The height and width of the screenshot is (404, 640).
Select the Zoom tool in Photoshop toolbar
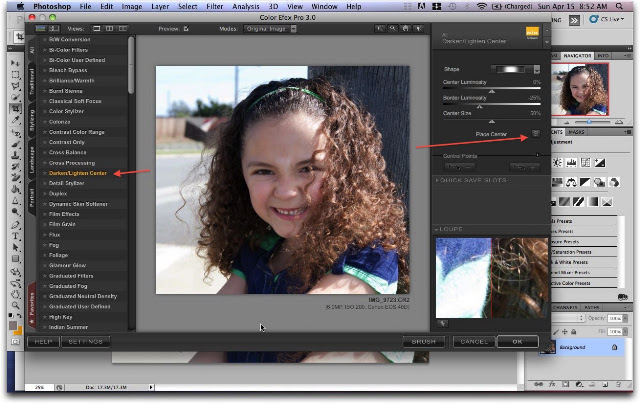pyautogui.click(x=16, y=305)
